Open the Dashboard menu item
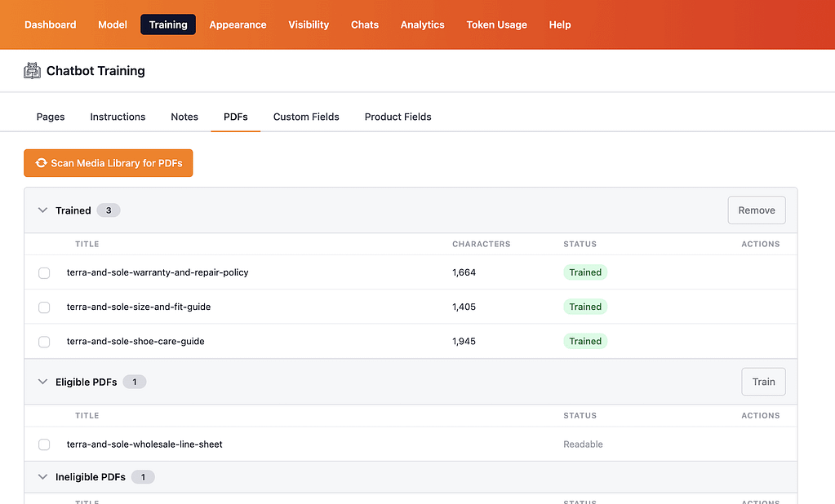835x504 pixels. click(x=50, y=24)
